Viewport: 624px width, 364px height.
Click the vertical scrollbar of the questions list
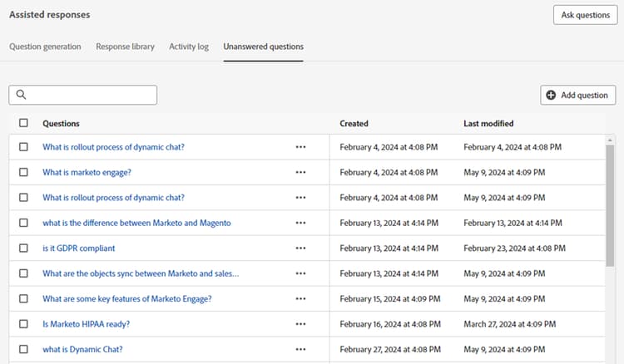[611, 199]
